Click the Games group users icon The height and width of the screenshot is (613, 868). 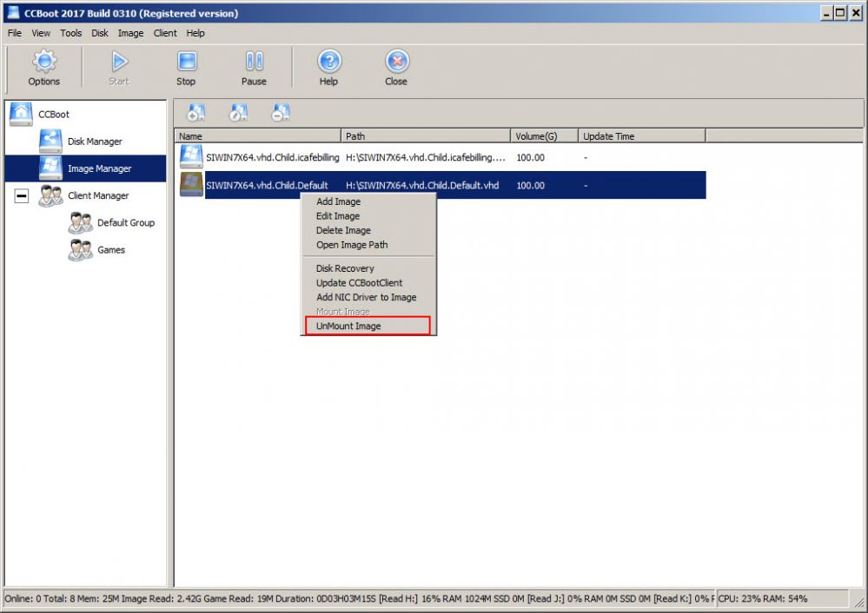pyautogui.click(x=80, y=249)
